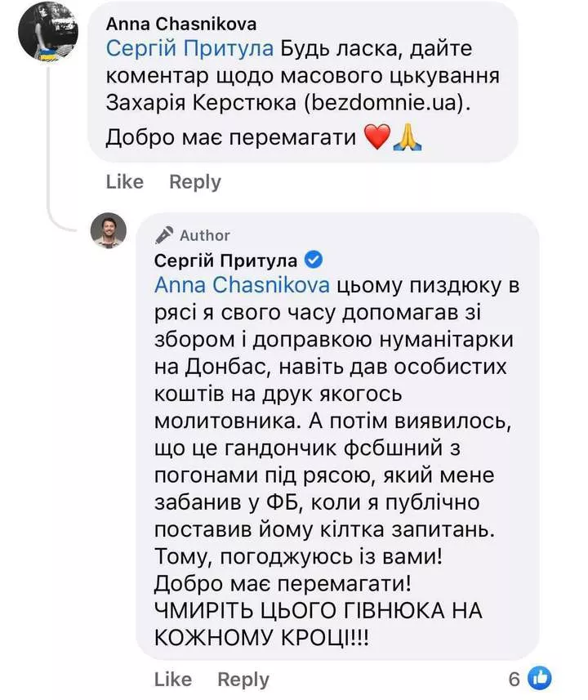The image size is (588, 700).
Task: Click the red heart emoji
Action: pos(376,138)
